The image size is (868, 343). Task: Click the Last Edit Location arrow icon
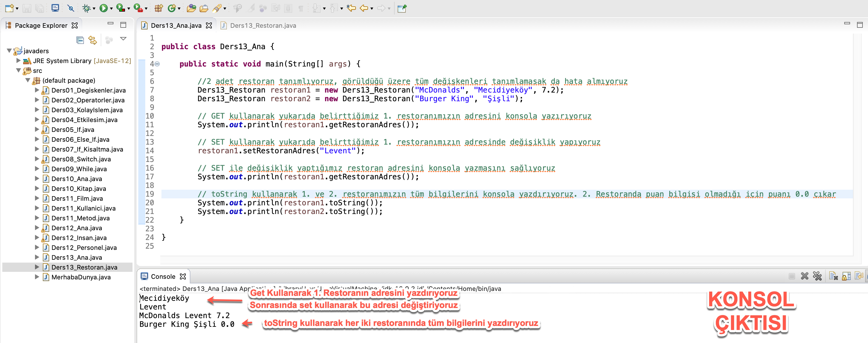click(351, 8)
